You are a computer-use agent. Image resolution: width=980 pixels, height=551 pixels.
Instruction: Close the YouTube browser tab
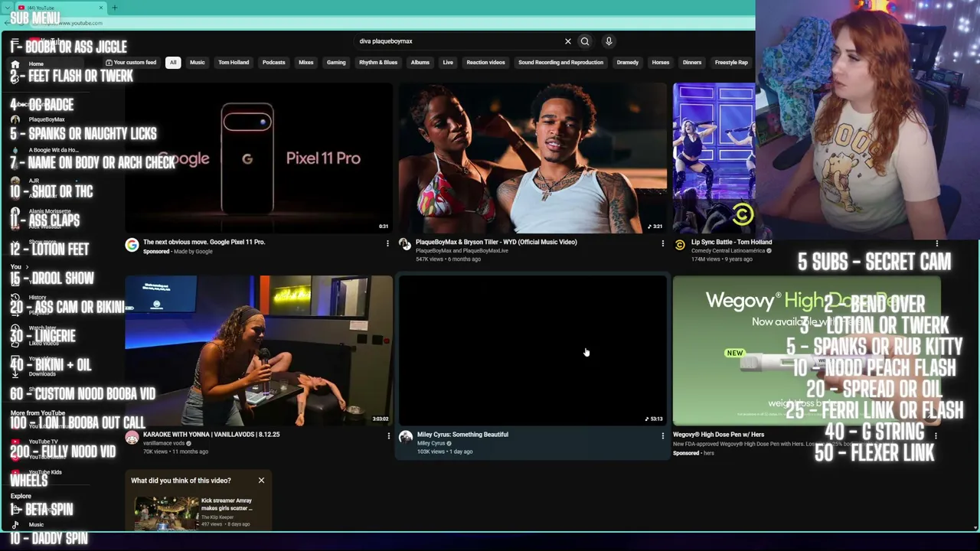100,8
